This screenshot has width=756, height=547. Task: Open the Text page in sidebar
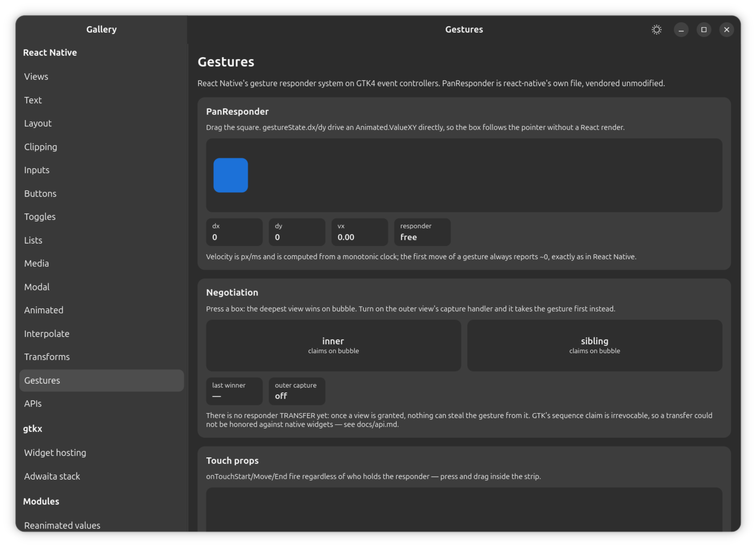102,100
